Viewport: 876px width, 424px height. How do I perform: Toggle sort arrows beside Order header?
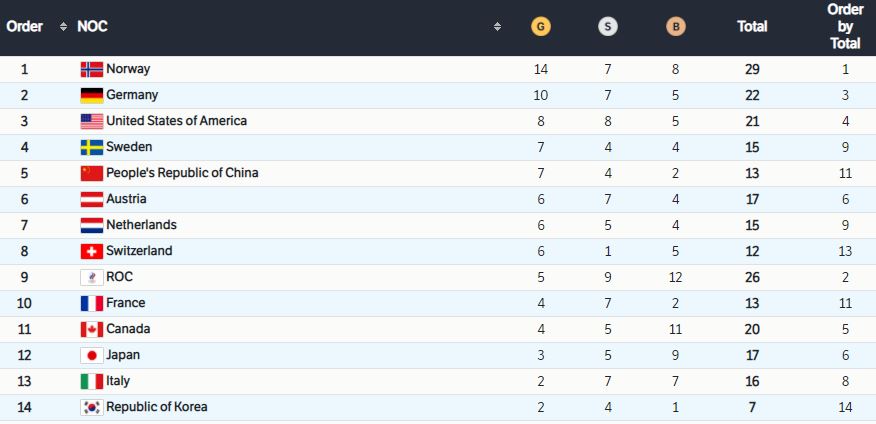[x=64, y=27]
